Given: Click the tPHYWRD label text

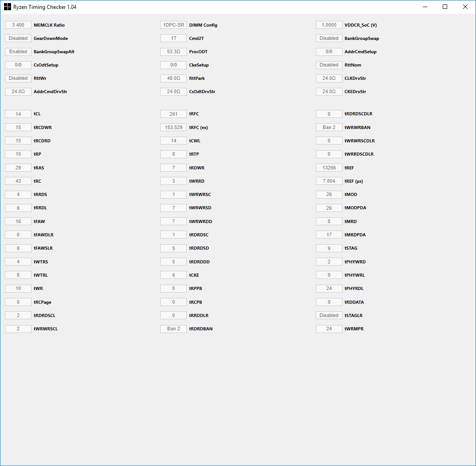Looking at the screenshot, I should coord(355,262).
